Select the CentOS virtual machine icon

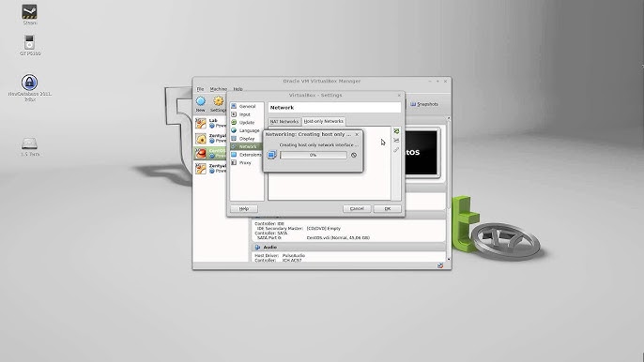[x=201, y=153]
